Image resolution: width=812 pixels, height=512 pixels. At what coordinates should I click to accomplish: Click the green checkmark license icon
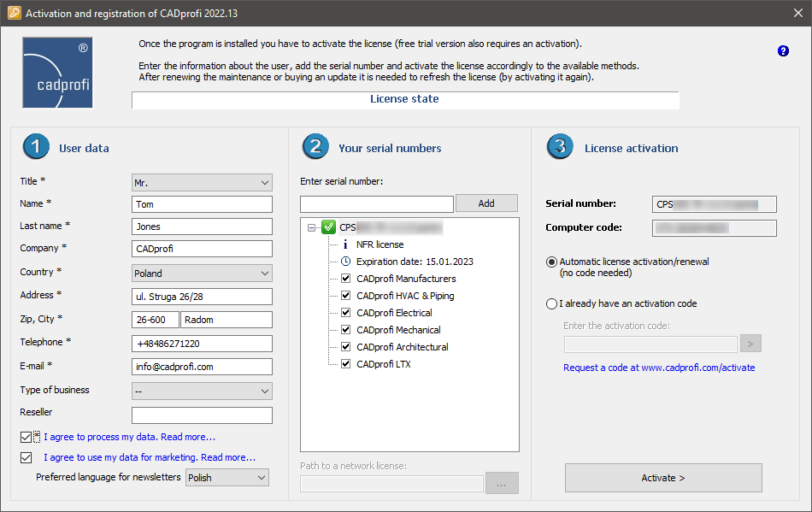(x=328, y=227)
